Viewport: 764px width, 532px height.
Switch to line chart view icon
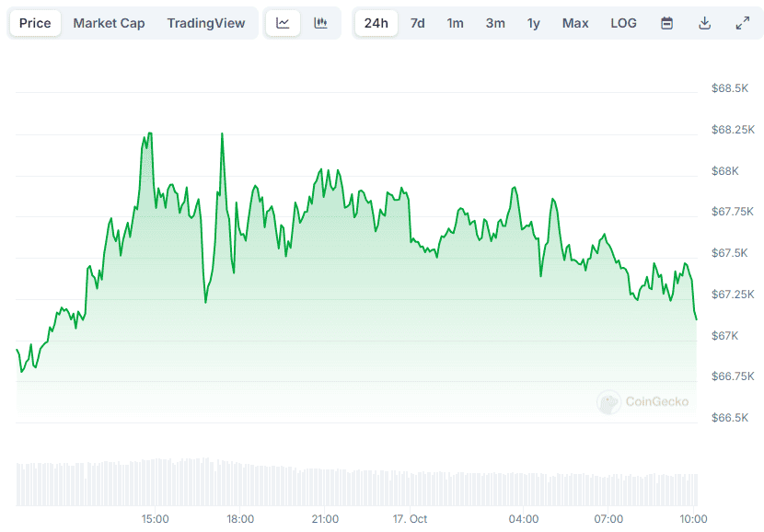click(283, 23)
